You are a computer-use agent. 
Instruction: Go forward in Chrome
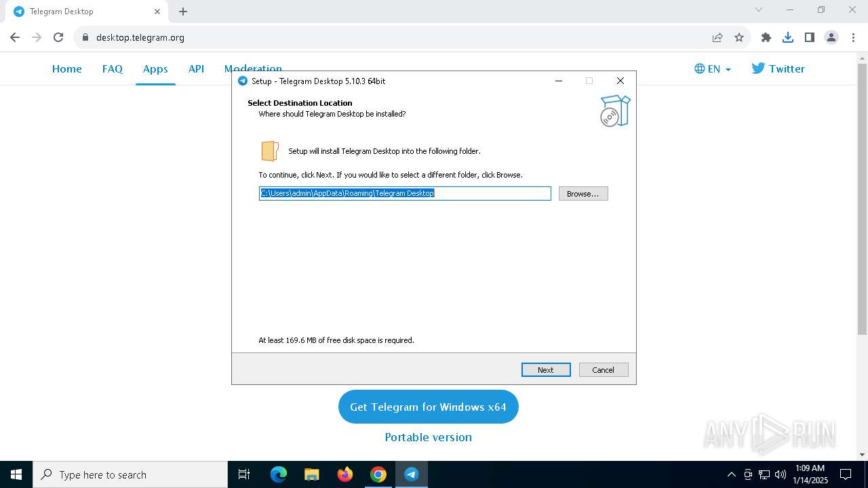37,37
